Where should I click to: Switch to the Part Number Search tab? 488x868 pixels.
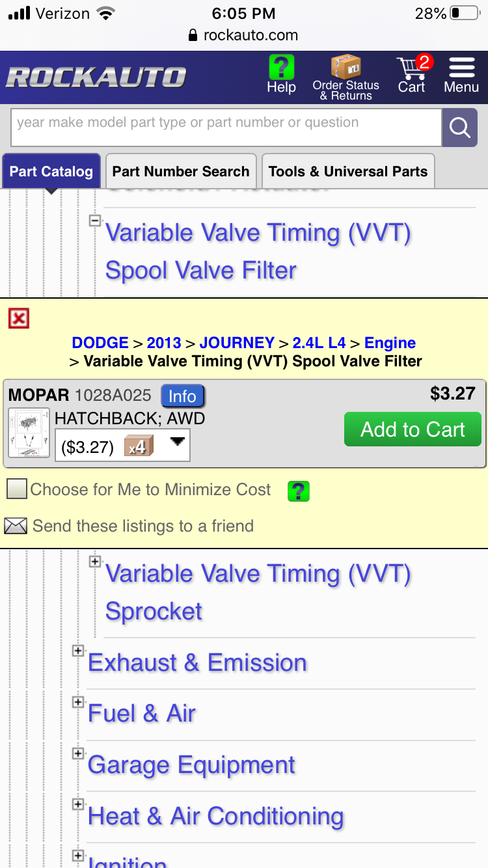[x=181, y=172]
